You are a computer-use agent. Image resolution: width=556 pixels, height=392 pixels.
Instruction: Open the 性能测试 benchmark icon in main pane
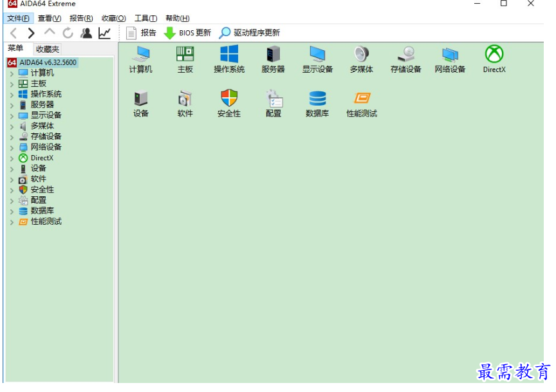[361, 104]
